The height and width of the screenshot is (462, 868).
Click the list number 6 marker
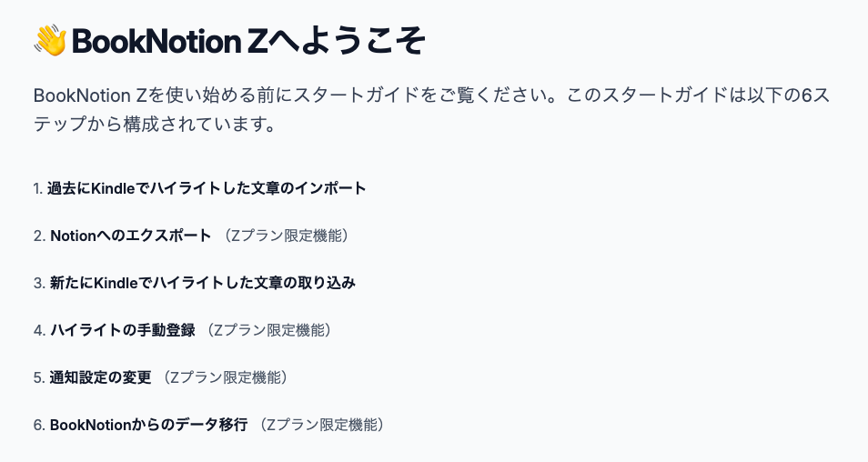[x=39, y=425]
